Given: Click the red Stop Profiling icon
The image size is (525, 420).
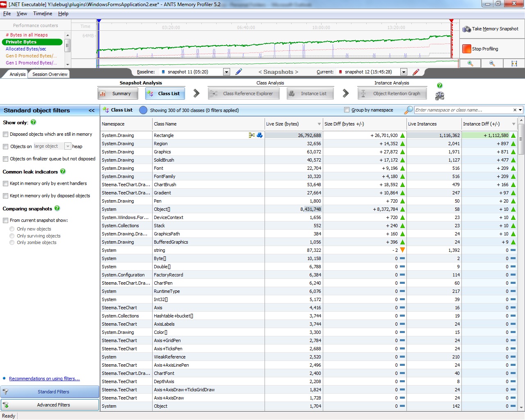Looking at the screenshot, I should coord(467,49).
